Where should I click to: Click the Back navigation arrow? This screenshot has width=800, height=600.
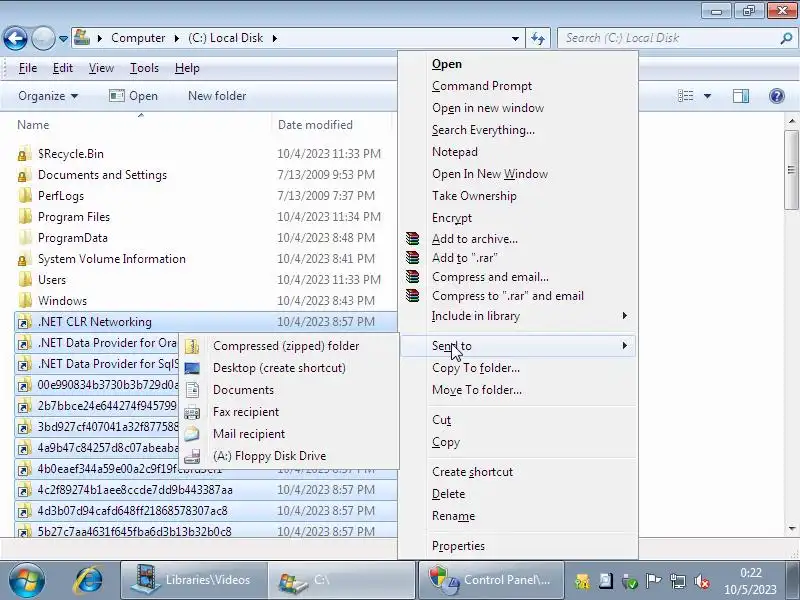15,38
